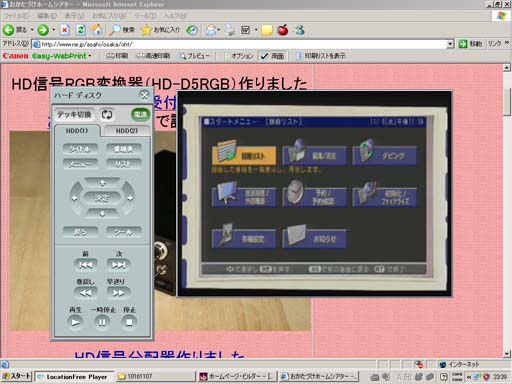
Task: Toggle the checked option in Canon toolbar
Action: pos(272,56)
